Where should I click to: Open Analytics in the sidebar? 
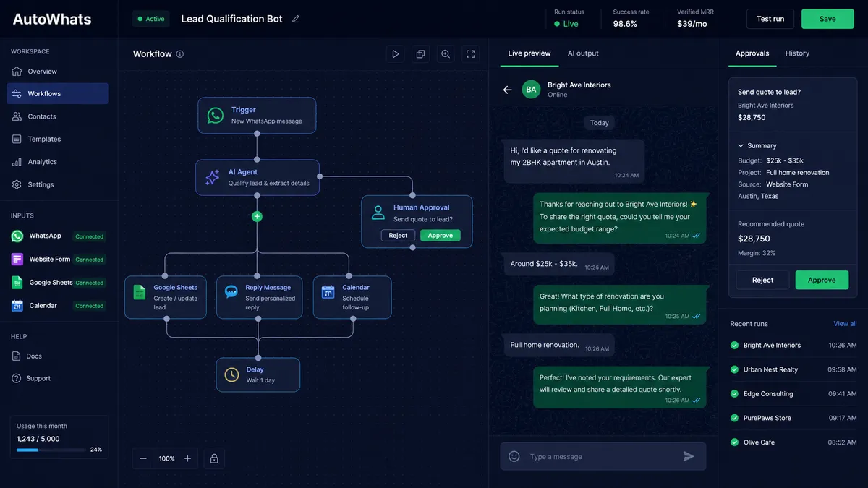point(58,162)
